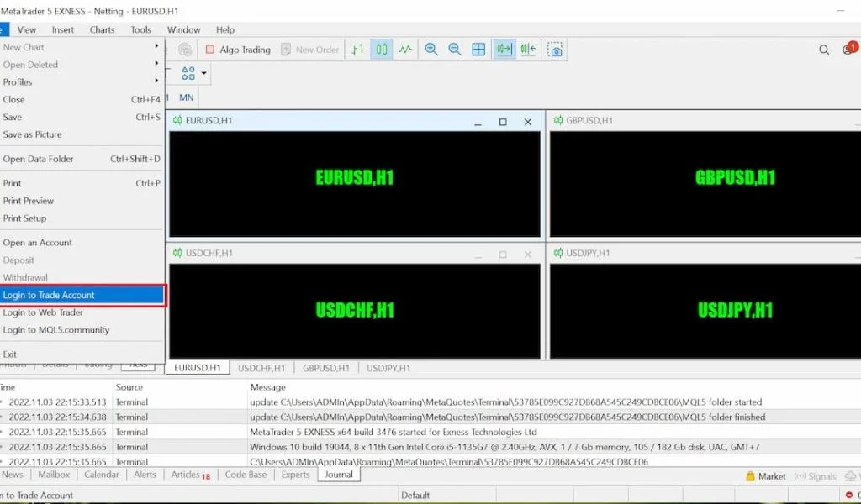Screen dimensions: 861x504
Task: Switch chart to candlestick display mode
Action: point(383,49)
